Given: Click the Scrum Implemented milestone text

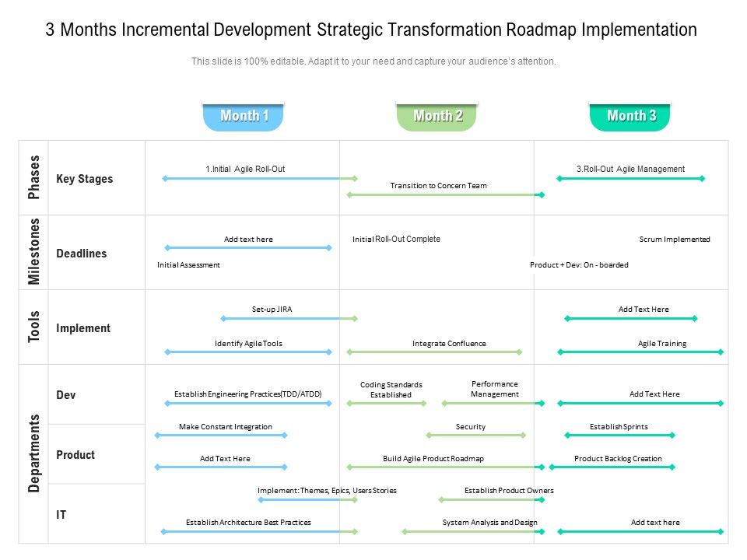Looking at the screenshot, I should 675,239.
